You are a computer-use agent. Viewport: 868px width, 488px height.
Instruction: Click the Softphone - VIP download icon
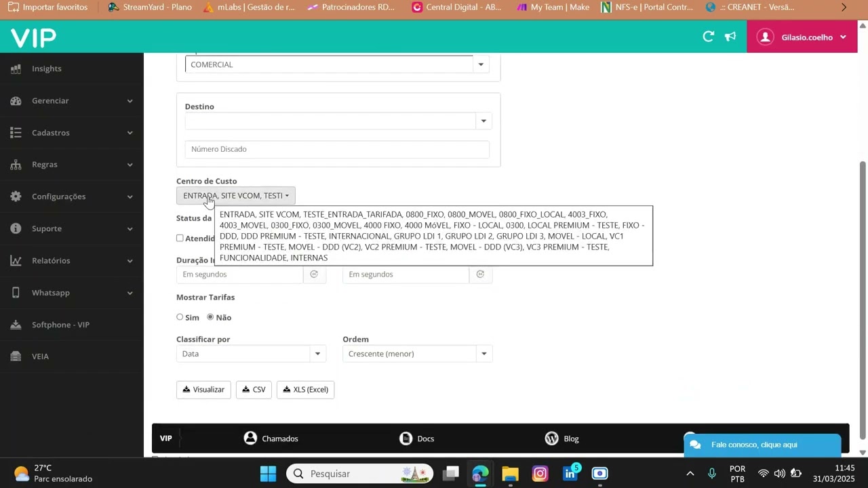coord(16,325)
